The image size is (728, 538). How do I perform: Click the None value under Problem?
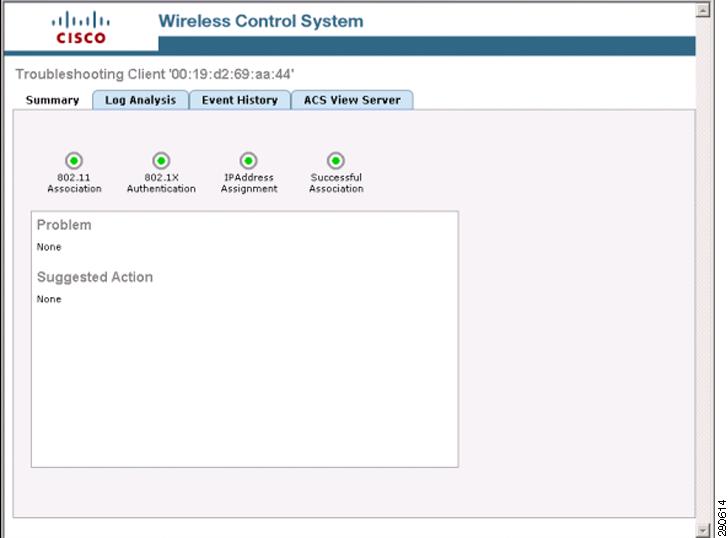tap(49, 247)
